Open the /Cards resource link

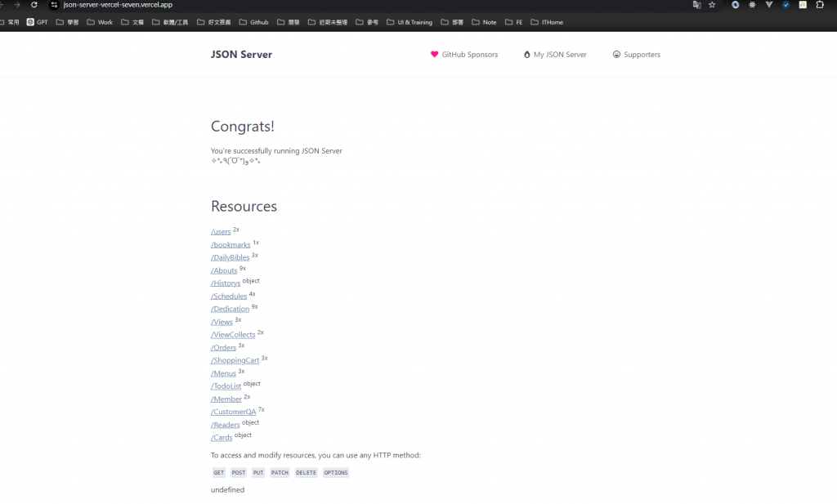point(222,437)
